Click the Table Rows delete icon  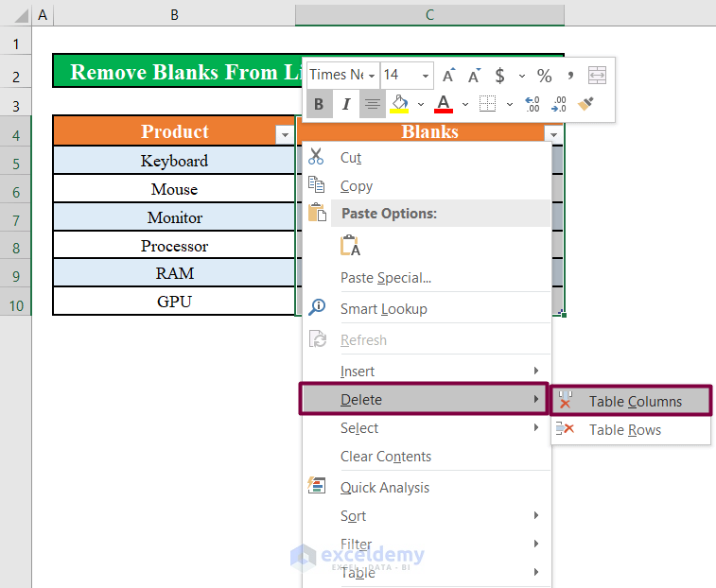click(x=565, y=428)
